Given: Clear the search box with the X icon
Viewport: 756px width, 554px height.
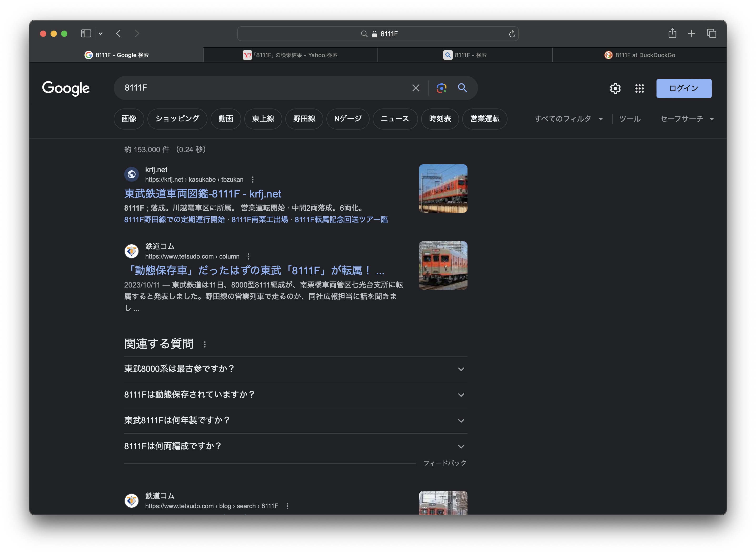Looking at the screenshot, I should 416,88.
